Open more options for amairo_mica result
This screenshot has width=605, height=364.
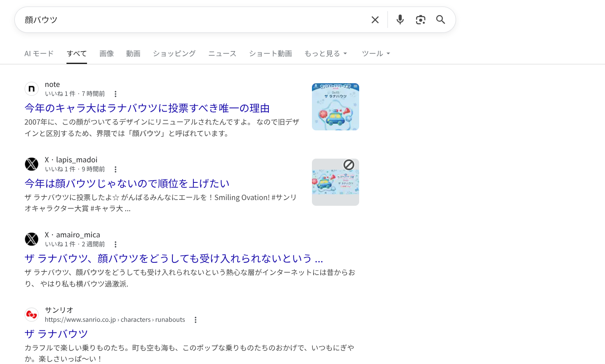pyautogui.click(x=115, y=244)
